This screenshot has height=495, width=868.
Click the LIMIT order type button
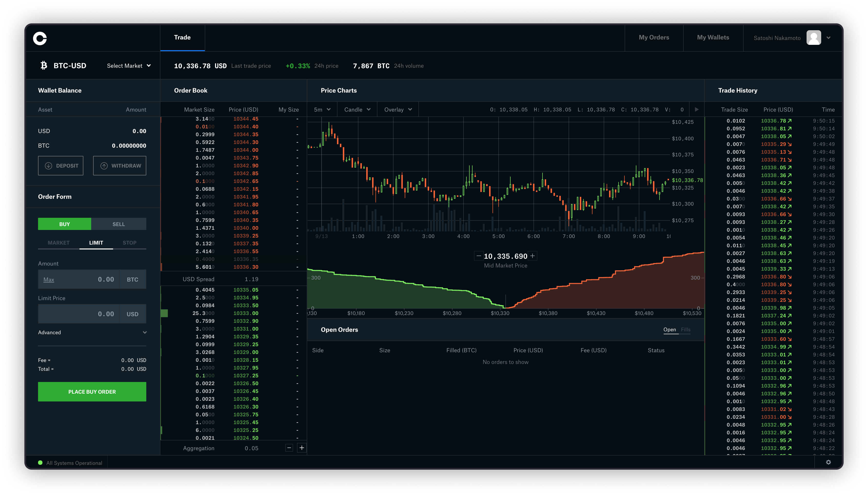(x=95, y=242)
